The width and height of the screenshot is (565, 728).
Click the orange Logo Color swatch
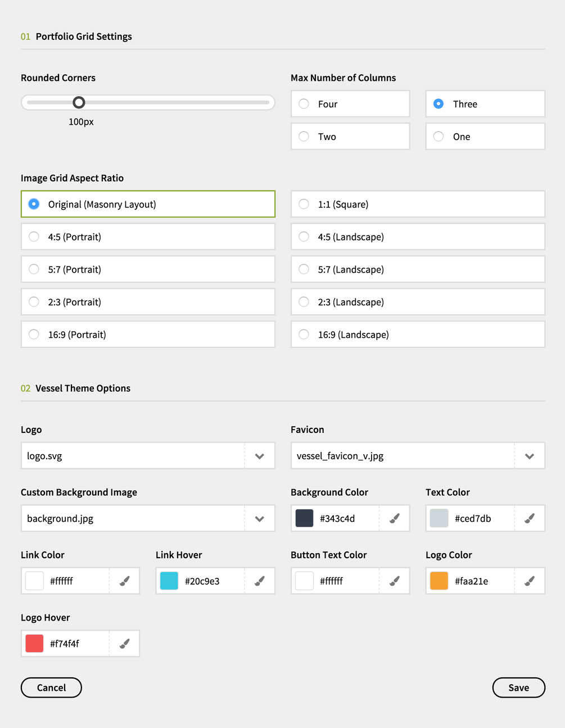[439, 581]
